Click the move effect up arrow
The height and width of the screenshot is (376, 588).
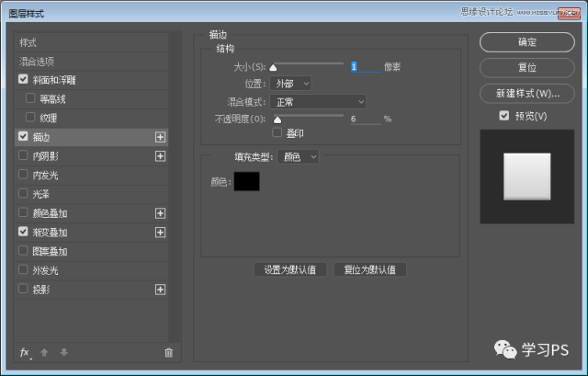pos(45,352)
